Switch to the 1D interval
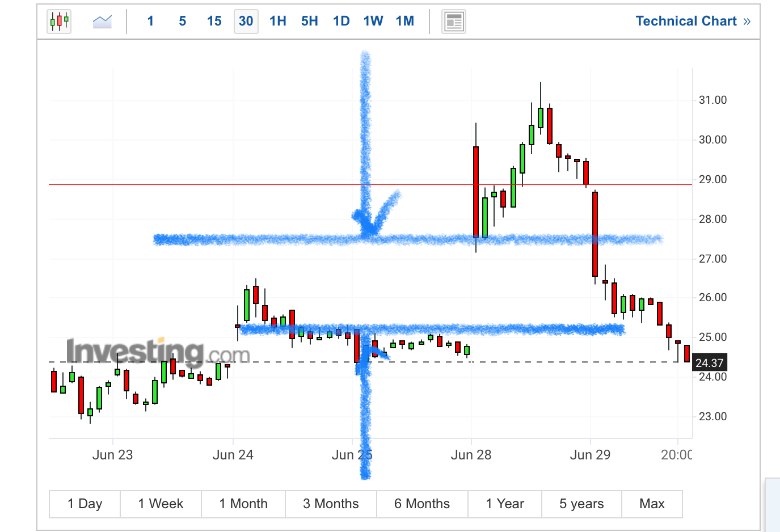Image resolution: width=780 pixels, height=532 pixels. click(x=341, y=22)
